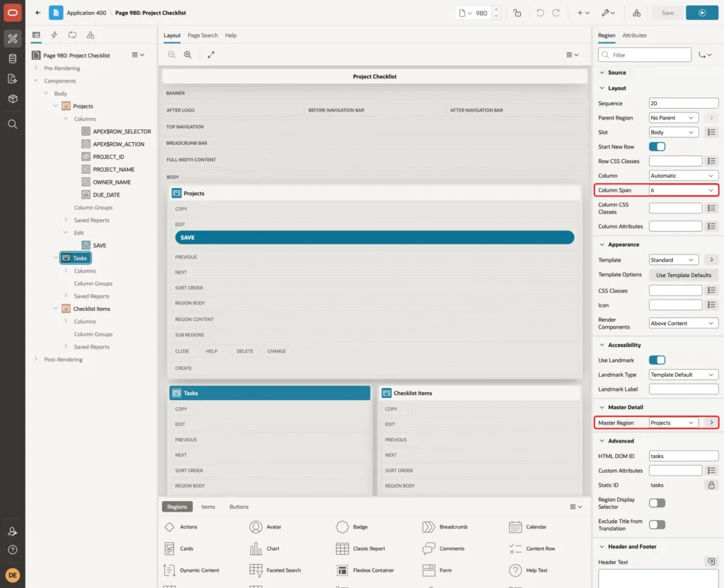Click the SAVE button in Projects region layout
724x588 pixels.
tap(375, 237)
